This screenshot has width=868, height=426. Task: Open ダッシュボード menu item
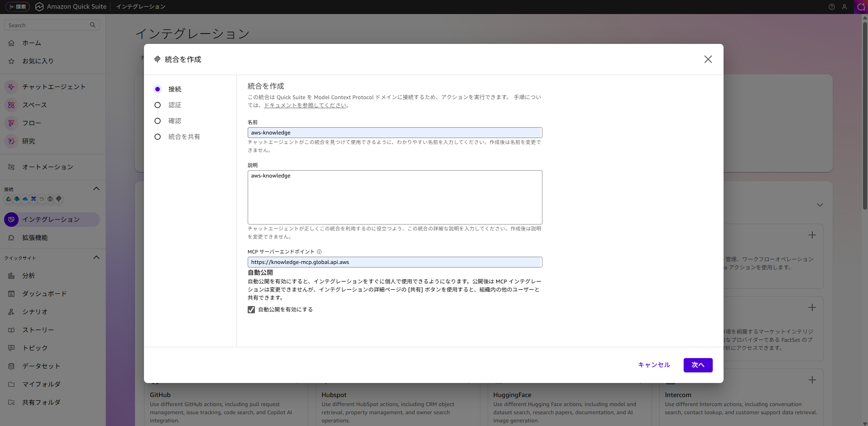click(x=44, y=294)
